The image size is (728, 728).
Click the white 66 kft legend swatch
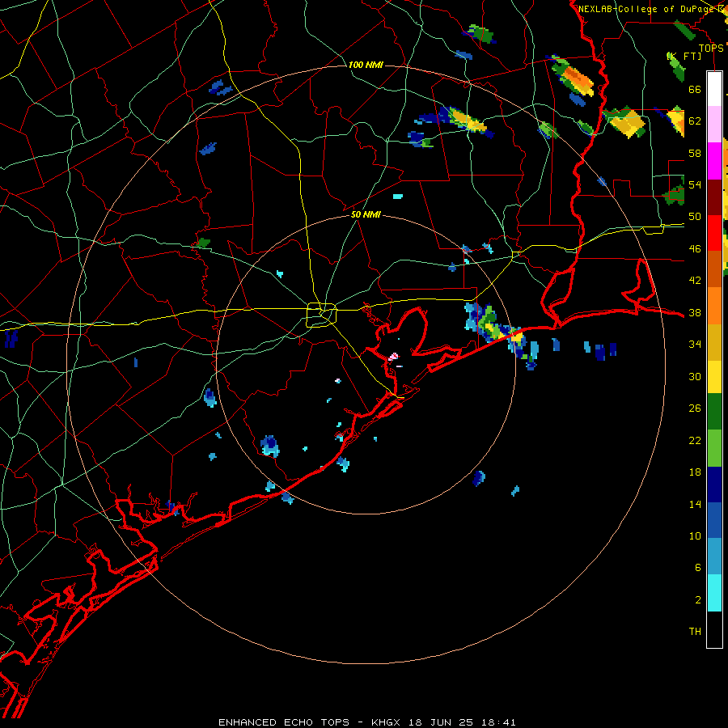point(714,89)
